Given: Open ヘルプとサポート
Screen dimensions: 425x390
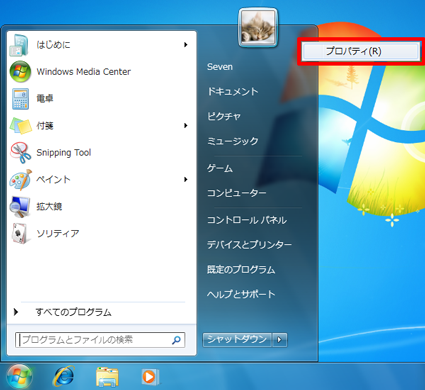Looking at the screenshot, I should [241, 294].
